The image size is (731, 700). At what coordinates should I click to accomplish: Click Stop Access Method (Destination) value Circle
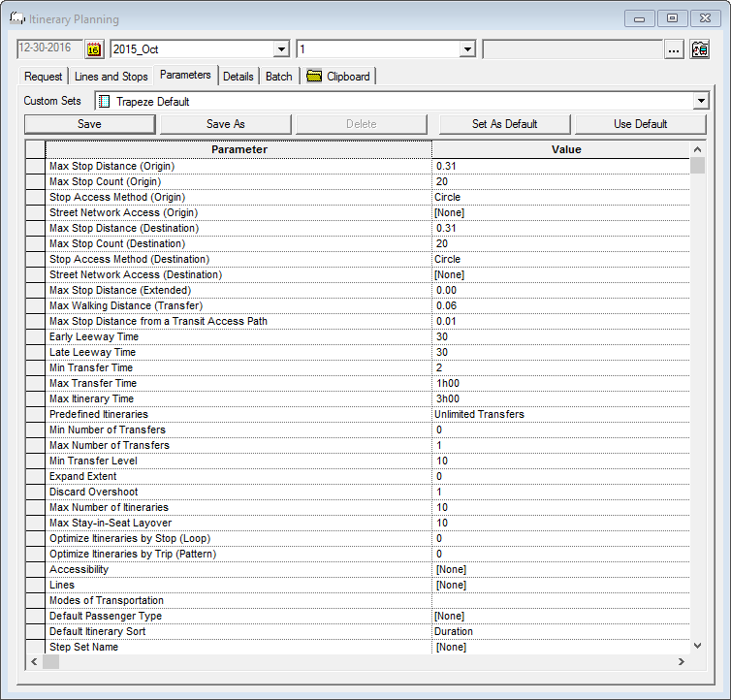pos(560,259)
